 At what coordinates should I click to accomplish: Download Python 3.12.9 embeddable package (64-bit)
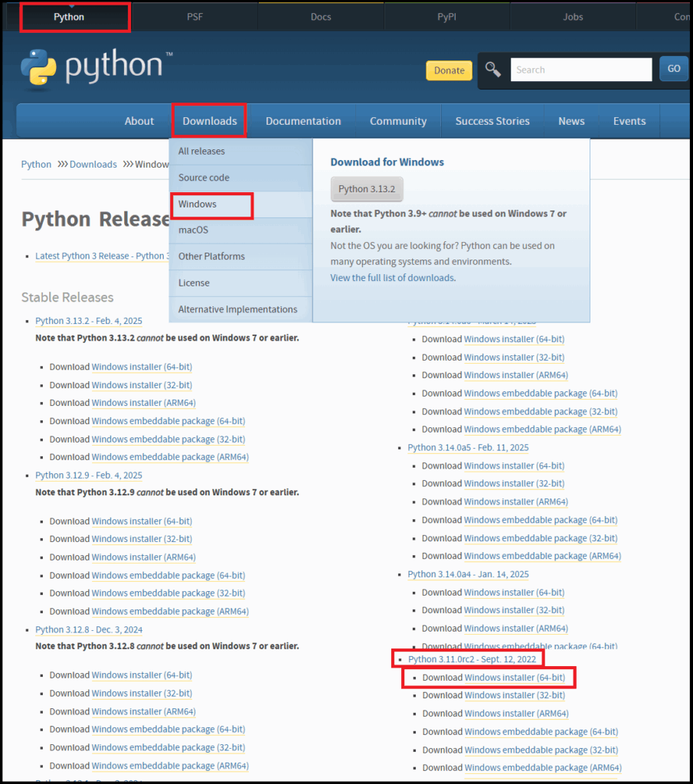(168, 576)
